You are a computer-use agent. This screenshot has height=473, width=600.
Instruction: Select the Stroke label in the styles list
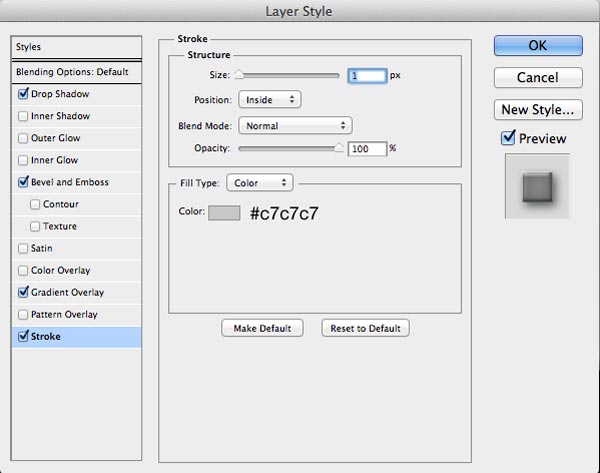46,337
